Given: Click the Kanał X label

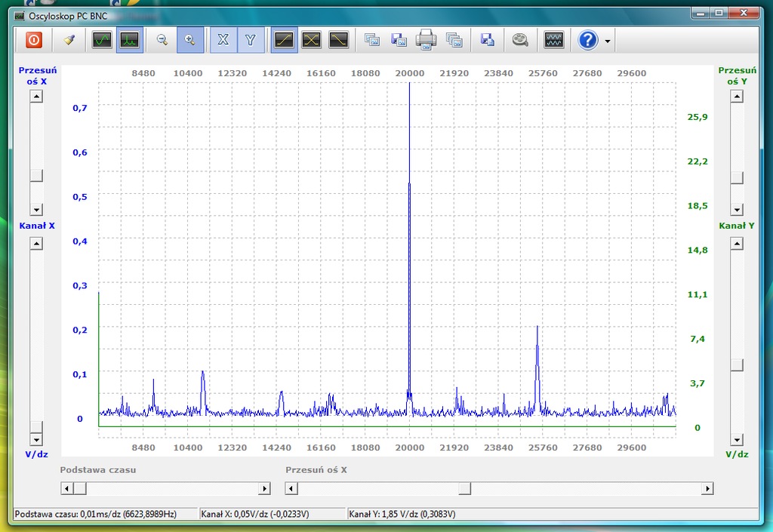Looking at the screenshot, I should (x=37, y=226).
